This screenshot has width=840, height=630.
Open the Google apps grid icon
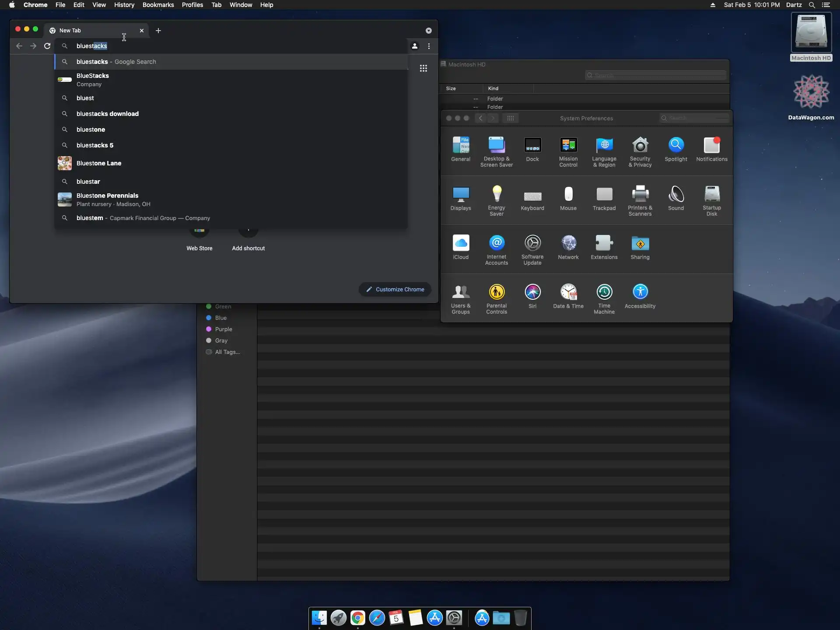click(423, 68)
